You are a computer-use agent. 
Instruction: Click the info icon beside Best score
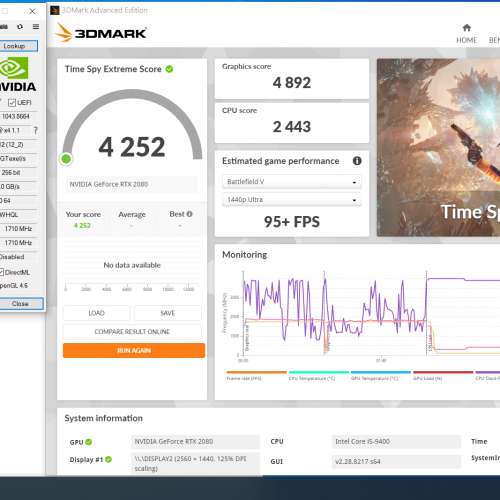tap(189, 214)
